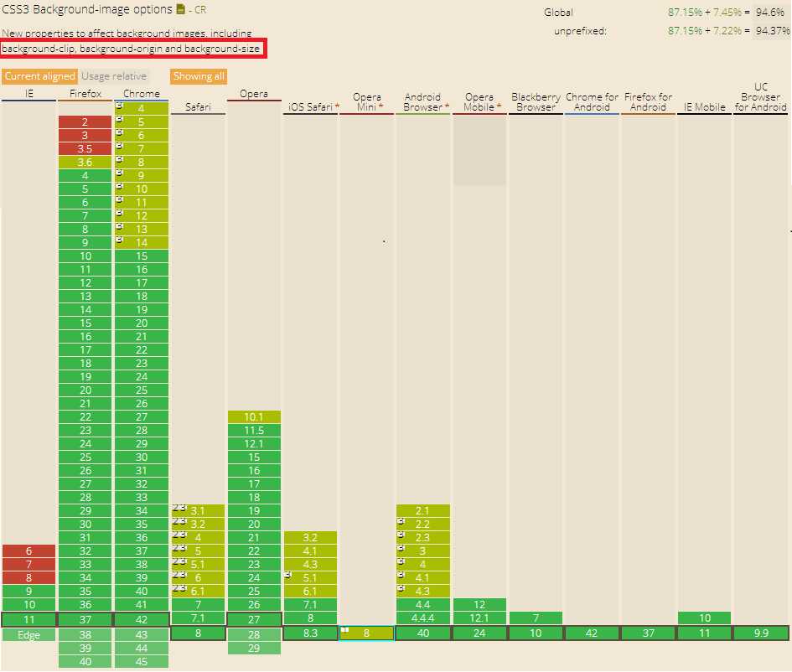This screenshot has height=672, width=792.
Task: Click the Chrome 42 current version cell
Action: 142,619
